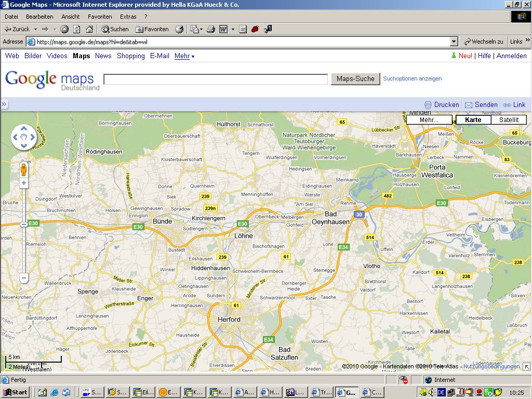Open the Web link in Google bar

12,56
